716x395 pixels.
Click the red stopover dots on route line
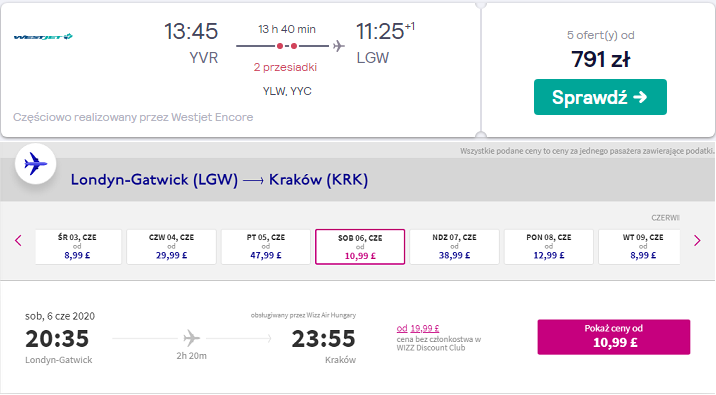point(287,46)
